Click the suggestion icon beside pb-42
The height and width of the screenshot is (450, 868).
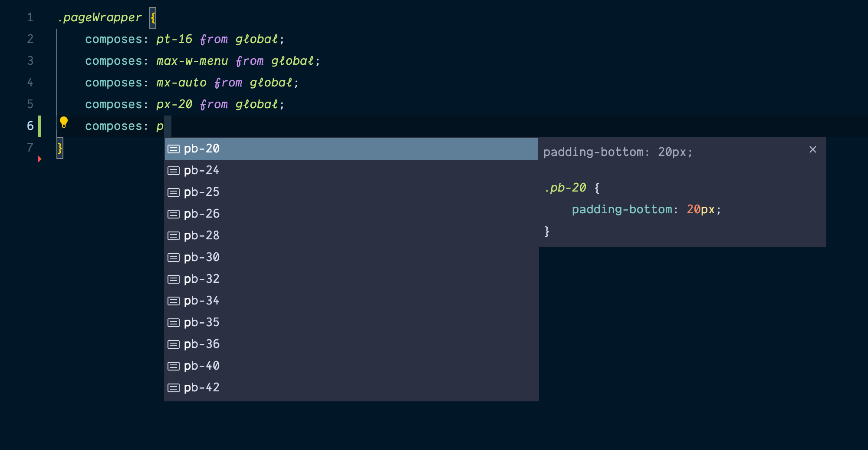coord(174,387)
